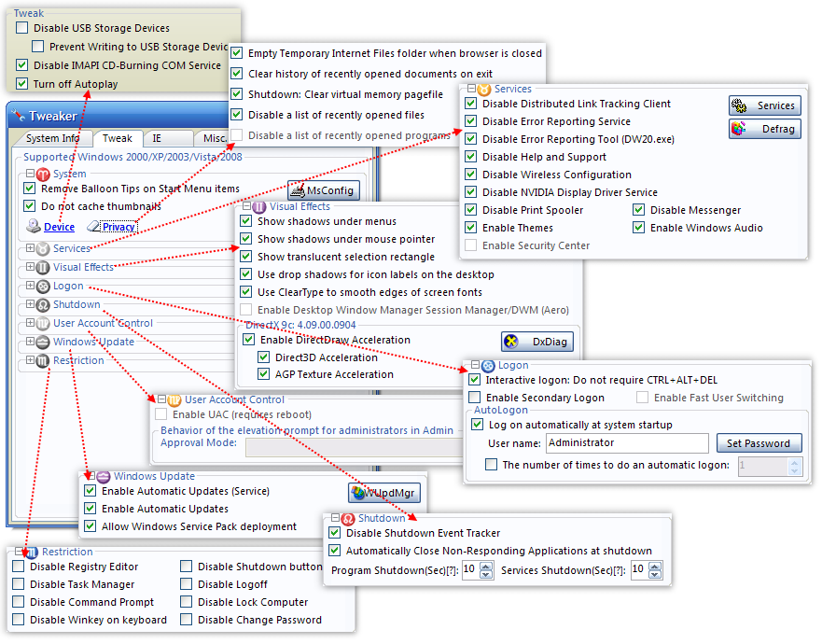Open WUpdMgr button

click(384, 493)
